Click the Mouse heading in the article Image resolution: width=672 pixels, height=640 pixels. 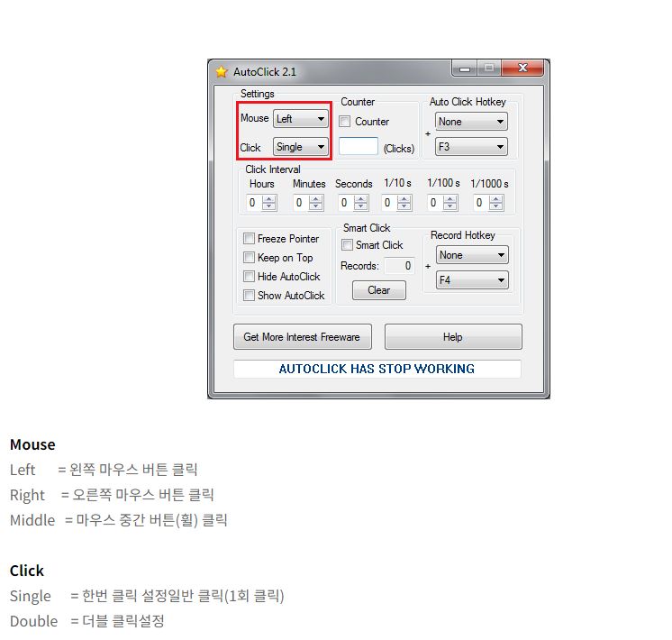click(32, 444)
